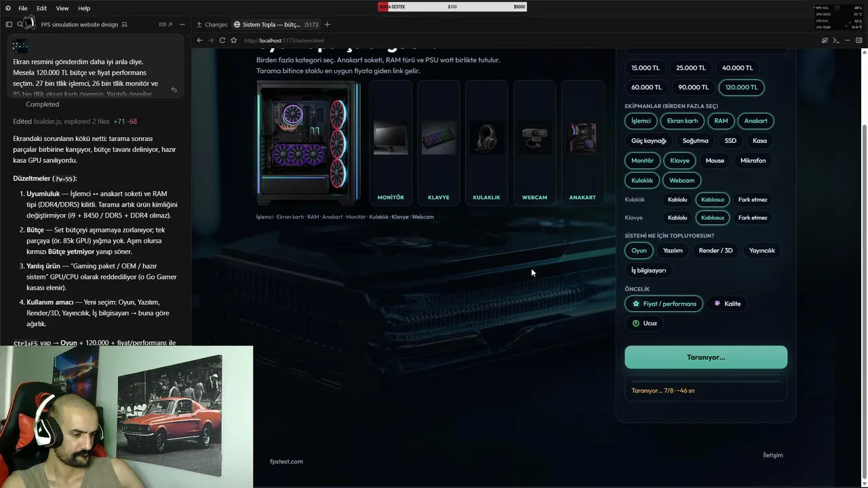The width and height of the screenshot is (868, 488).
Task: Select 40.000 TL budget
Action: pyautogui.click(x=737, y=68)
